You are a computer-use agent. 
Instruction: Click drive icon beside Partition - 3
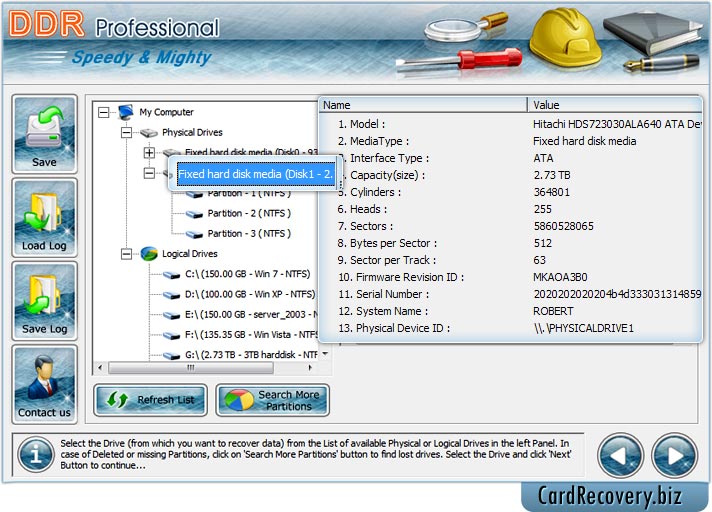(194, 234)
